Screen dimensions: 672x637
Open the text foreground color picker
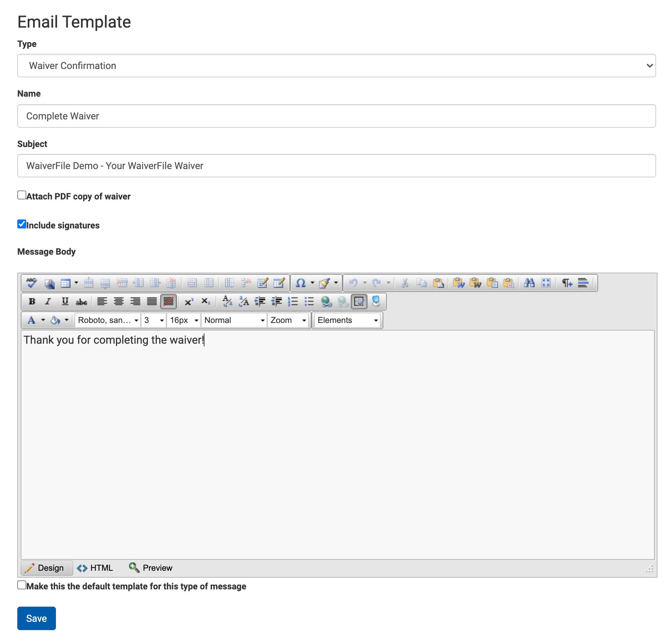(x=32, y=321)
